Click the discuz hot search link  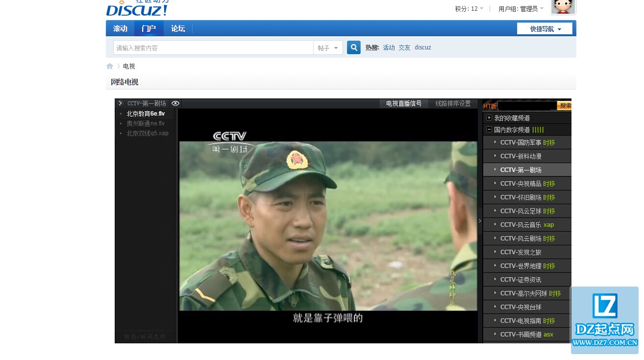click(x=422, y=48)
